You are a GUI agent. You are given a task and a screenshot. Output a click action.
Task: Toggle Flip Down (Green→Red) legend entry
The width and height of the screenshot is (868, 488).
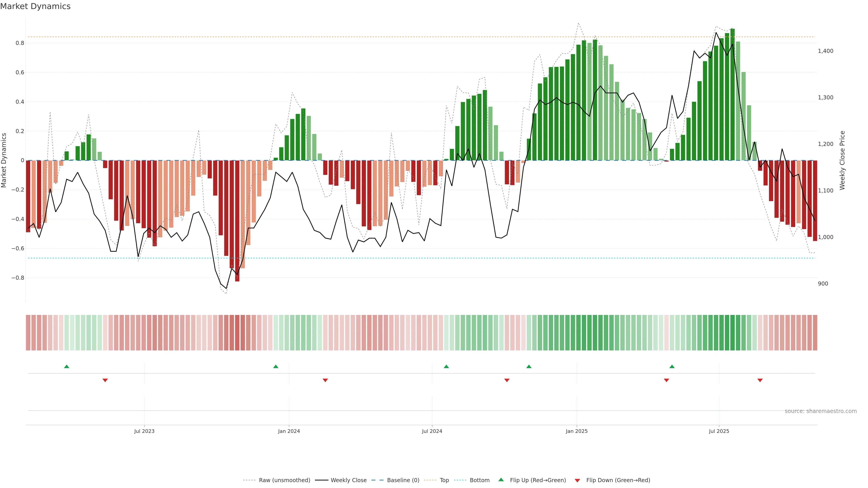(618, 480)
